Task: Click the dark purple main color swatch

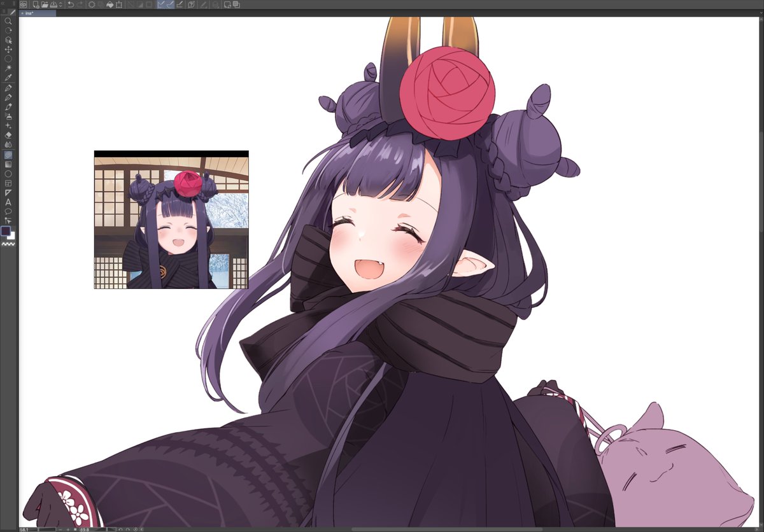Action: pos(5,231)
